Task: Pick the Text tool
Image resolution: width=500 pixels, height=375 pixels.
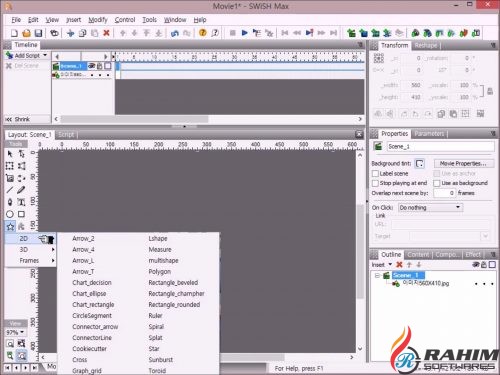Action: [x=21, y=202]
